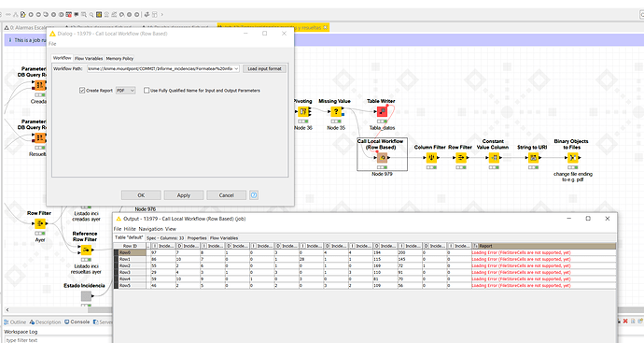Click the Console type filter text field
This screenshot has width=644, height=343.
(x=58, y=340)
